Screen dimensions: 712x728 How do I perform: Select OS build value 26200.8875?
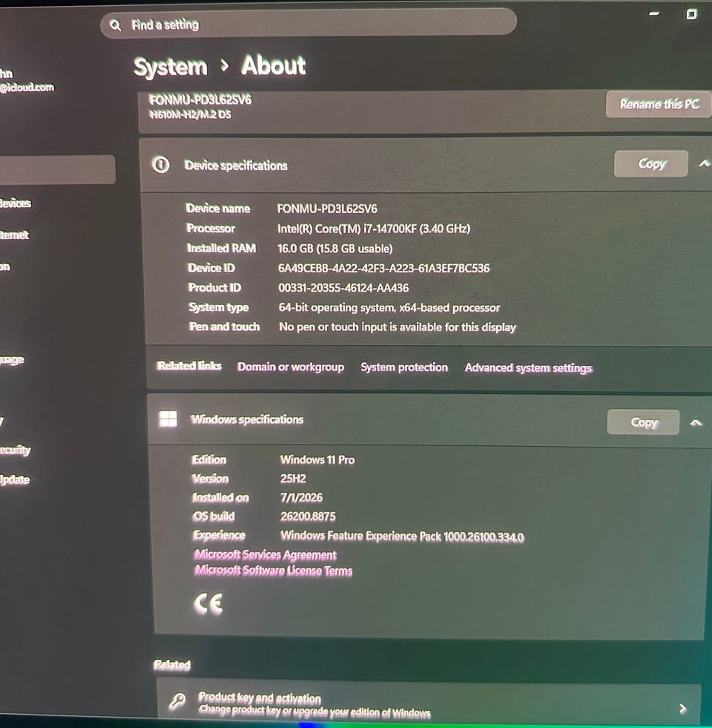tap(308, 517)
